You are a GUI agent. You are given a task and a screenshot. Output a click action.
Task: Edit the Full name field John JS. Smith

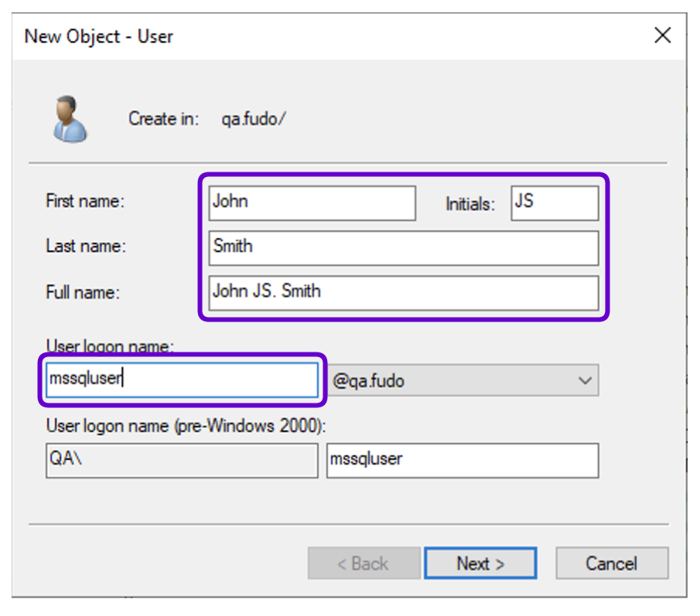click(x=404, y=293)
